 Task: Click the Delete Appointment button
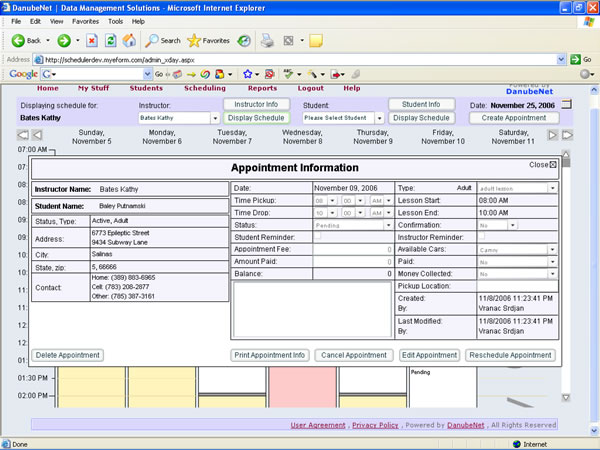67,355
